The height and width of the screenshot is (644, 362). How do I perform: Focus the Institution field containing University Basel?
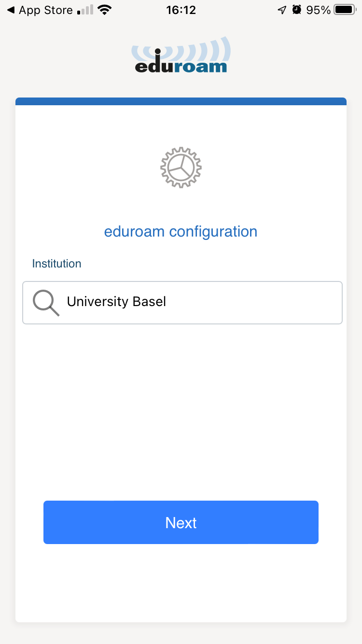(x=193, y=302)
